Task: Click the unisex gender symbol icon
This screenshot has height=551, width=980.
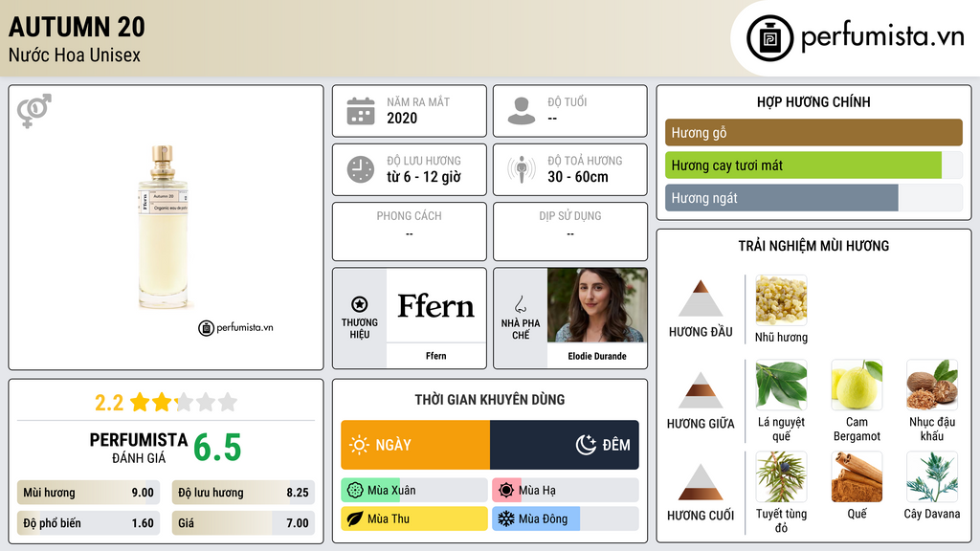Action: [x=34, y=111]
